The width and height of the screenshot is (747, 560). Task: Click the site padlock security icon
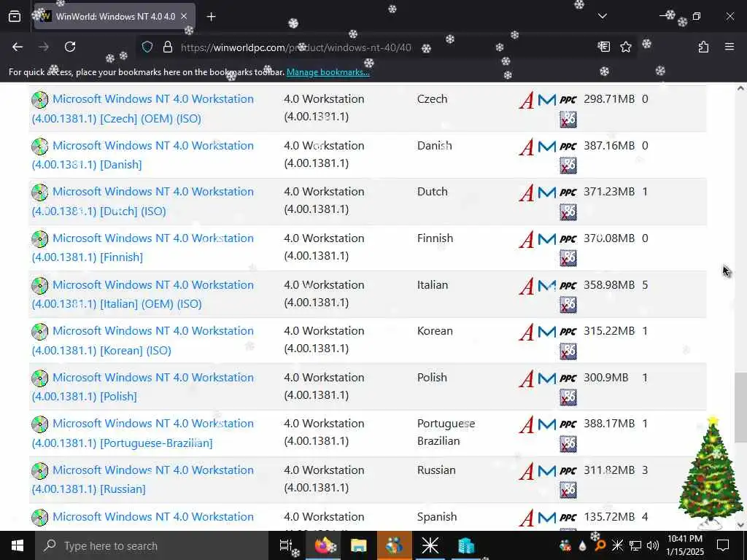click(168, 47)
